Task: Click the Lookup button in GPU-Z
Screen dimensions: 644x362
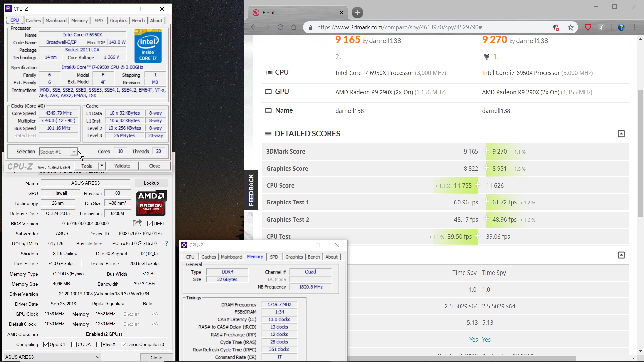Action: [151, 183]
